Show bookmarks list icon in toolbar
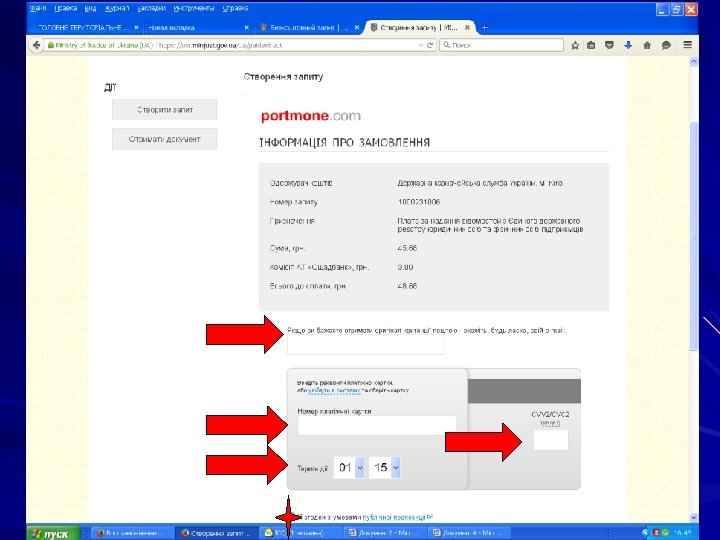 [x=591, y=45]
